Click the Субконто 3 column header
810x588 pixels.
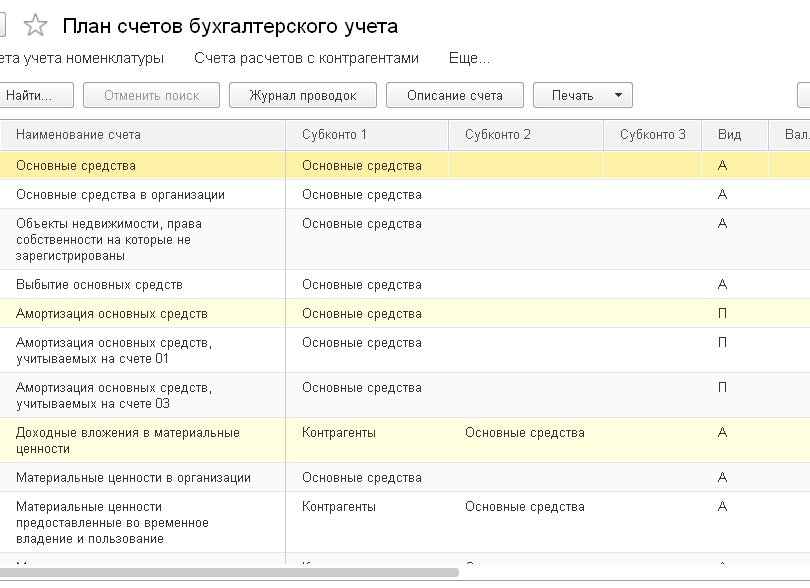[x=652, y=135]
